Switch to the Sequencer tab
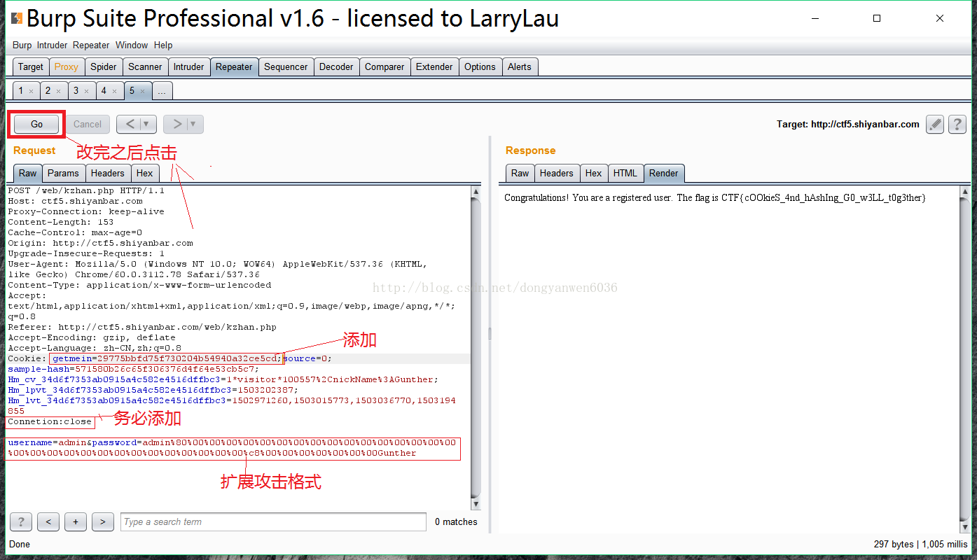This screenshot has width=977, height=560. [286, 66]
